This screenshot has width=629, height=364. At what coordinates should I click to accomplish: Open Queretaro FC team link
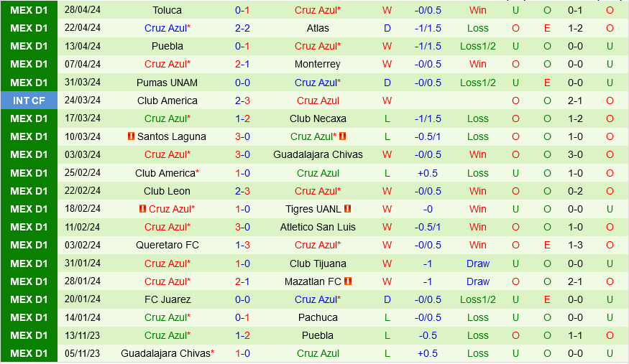(x=167, y=245)
